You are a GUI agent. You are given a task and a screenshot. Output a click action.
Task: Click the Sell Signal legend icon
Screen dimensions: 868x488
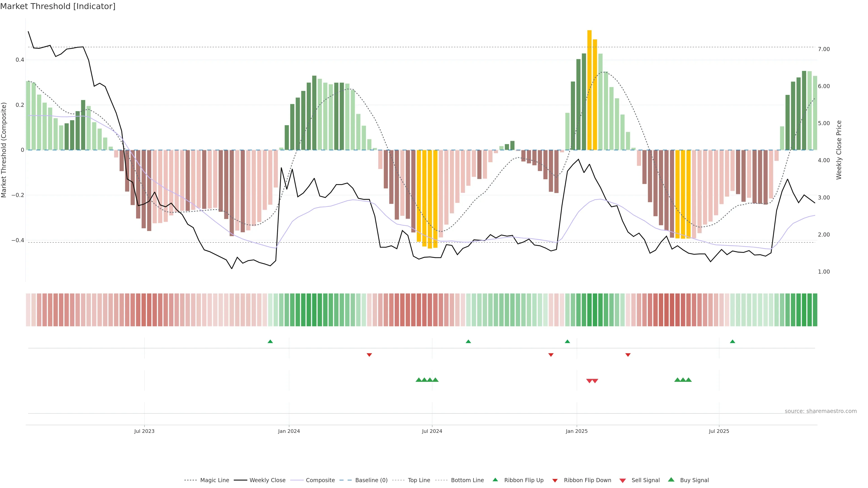click(623, 481)
